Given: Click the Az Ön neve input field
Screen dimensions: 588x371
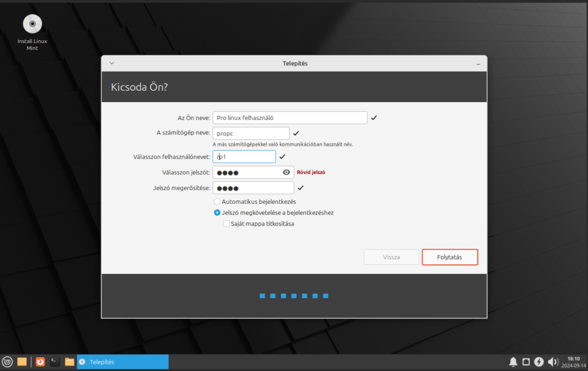Looking at the screenshot, I should [290, 118].
